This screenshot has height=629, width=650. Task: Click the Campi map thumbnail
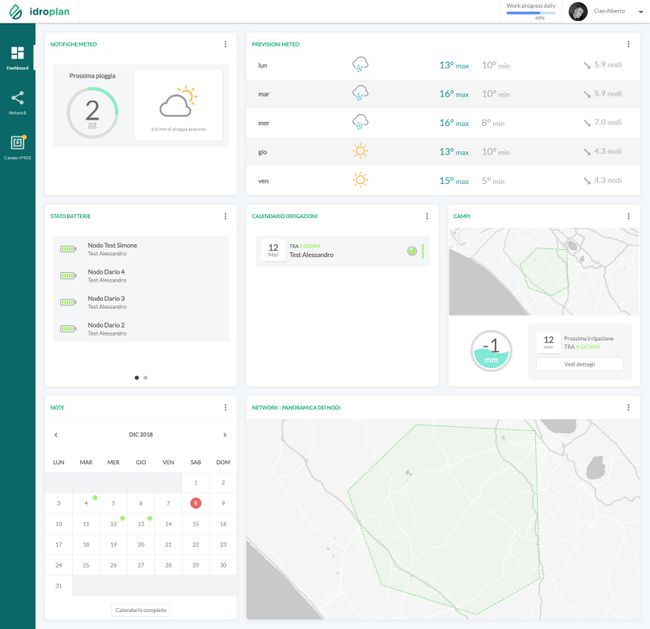[544, 272]
